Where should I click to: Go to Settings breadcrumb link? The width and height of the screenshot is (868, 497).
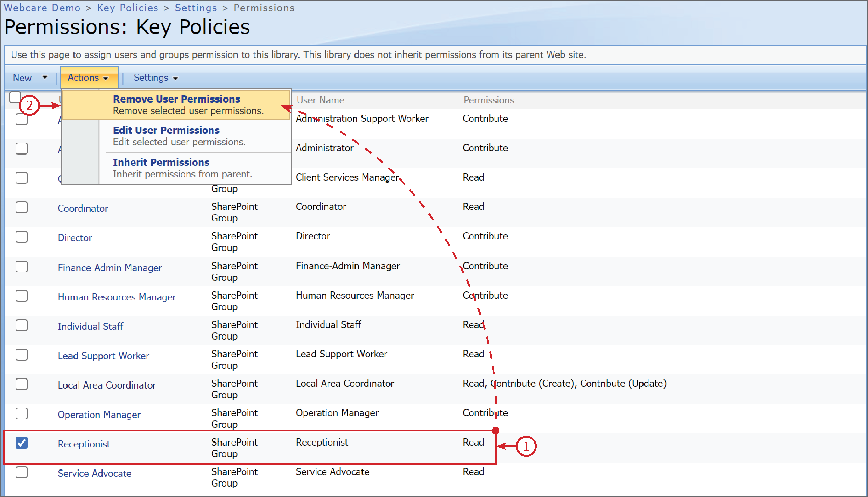pyautogui.click(x=196, y=8)
